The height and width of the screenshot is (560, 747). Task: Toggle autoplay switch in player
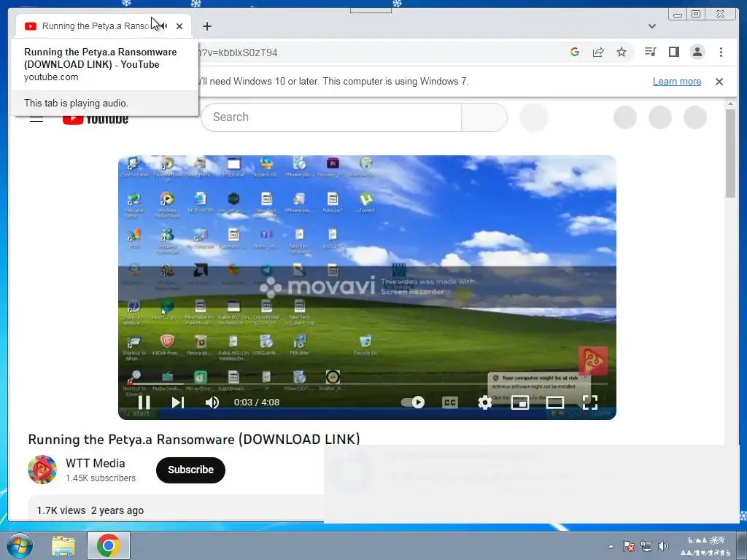(413, 402)
